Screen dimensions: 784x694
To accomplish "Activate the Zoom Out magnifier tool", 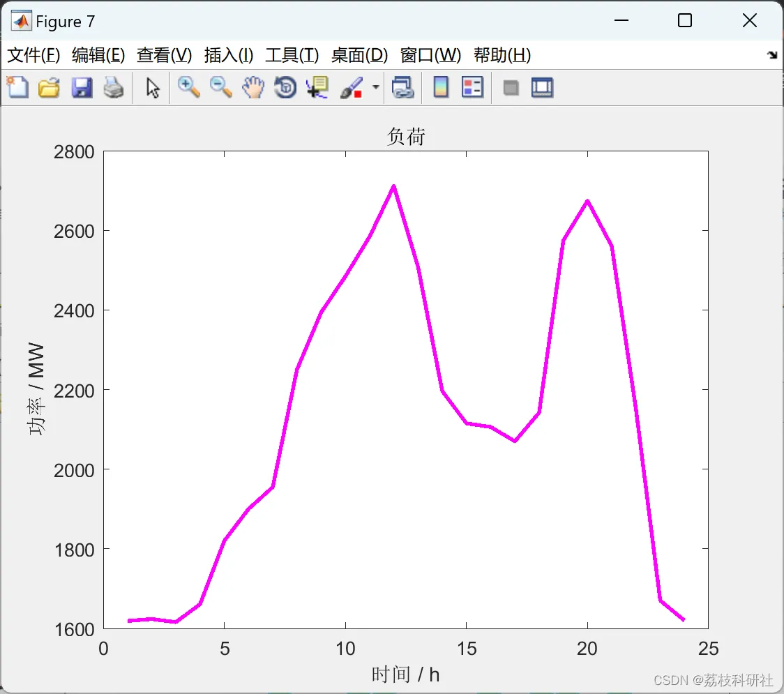I will [220, 87].
